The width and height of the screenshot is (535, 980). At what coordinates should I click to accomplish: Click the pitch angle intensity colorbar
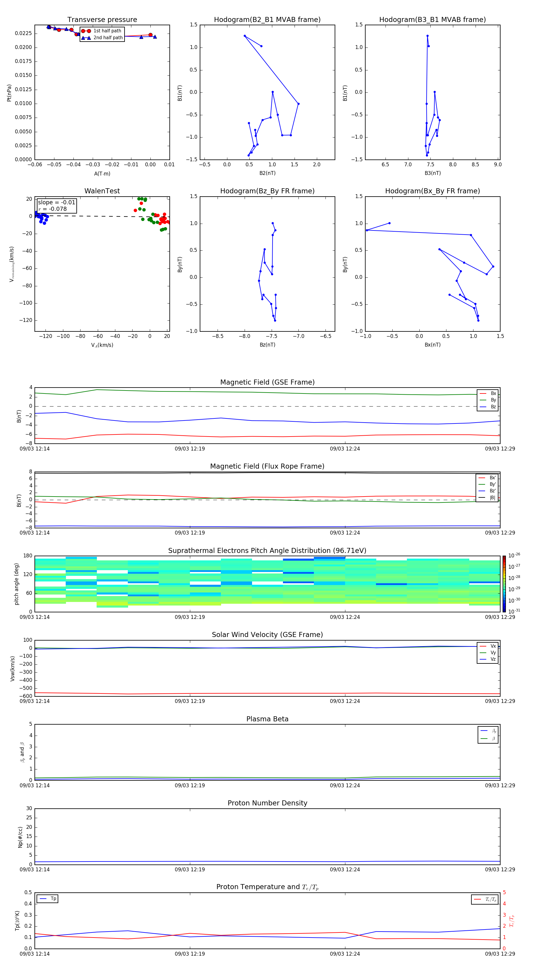coord(504,584)
